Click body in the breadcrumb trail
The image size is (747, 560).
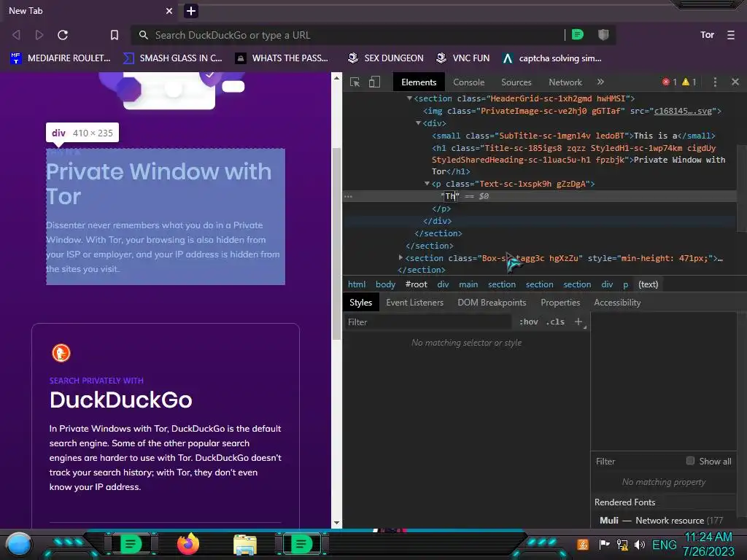[x=385, y=284]
